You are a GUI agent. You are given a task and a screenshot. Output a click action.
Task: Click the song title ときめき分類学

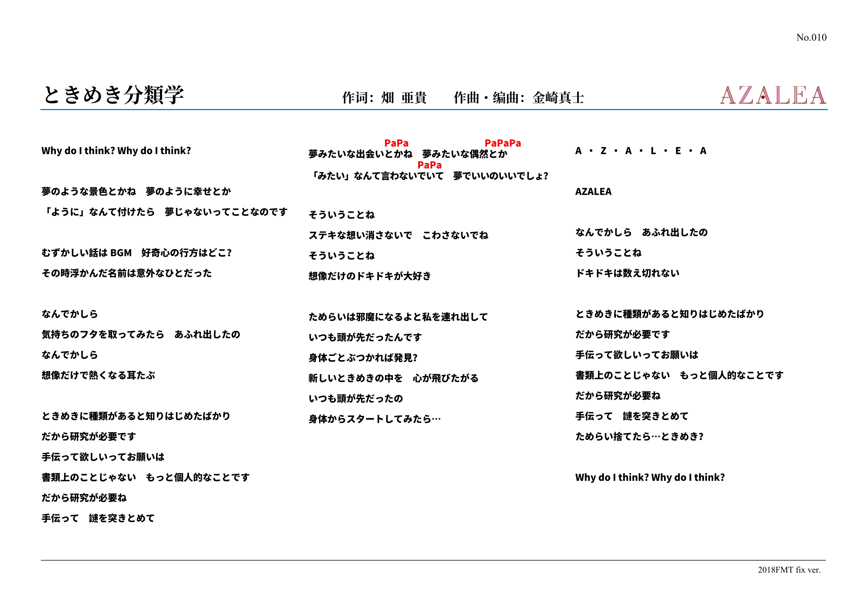[113, 95]
